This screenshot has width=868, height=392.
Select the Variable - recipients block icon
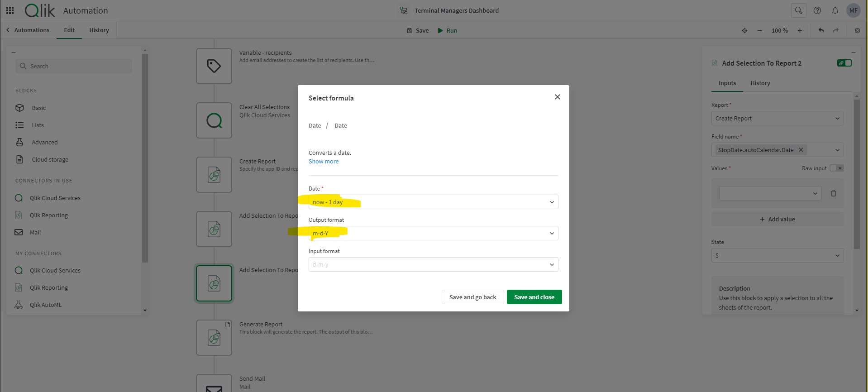point(214,66)
